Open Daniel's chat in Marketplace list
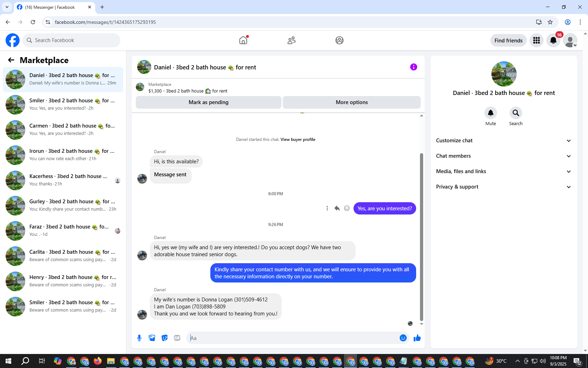 pyautogui.click(x=63, y=80)
